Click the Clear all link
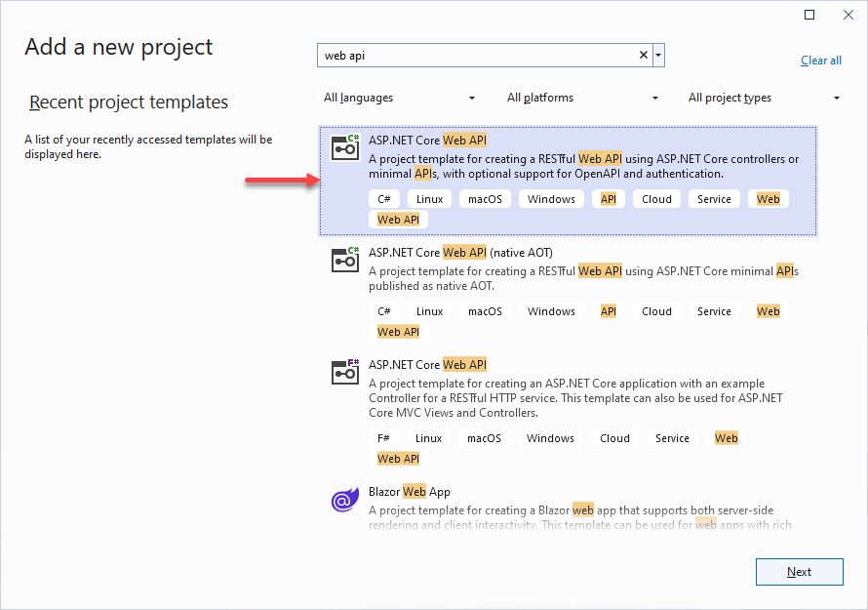The height and width of the screenshot is (610, 868). (820, 61)
